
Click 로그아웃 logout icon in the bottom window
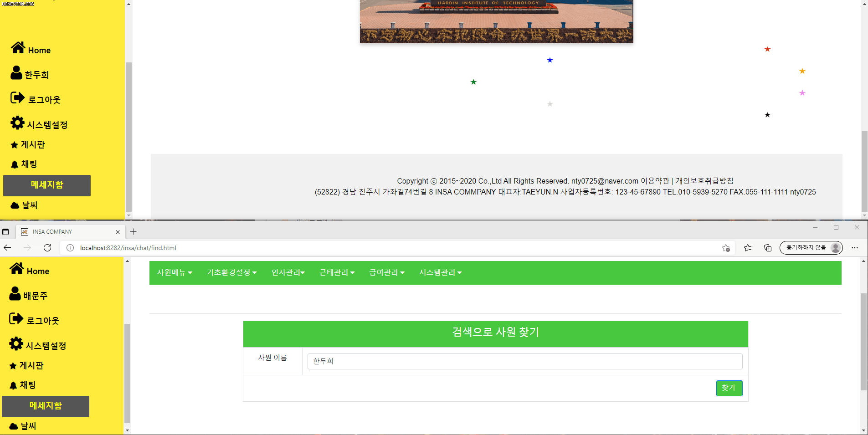[x=16, y=319]
